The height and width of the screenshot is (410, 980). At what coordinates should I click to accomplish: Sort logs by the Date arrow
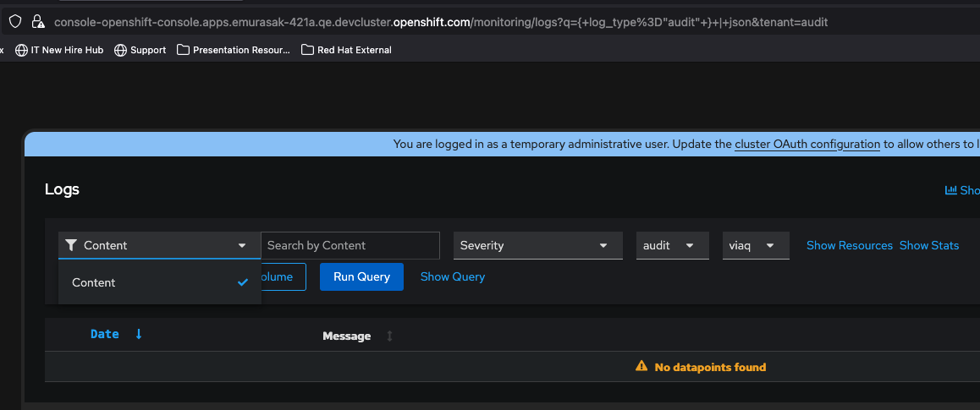pos(139,335)
